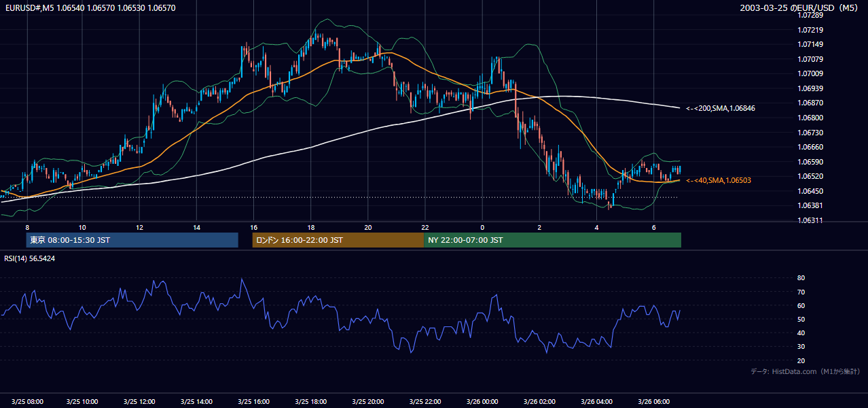
Task: Click price axis value 1.06730
Action: click(x=810, y=133)
